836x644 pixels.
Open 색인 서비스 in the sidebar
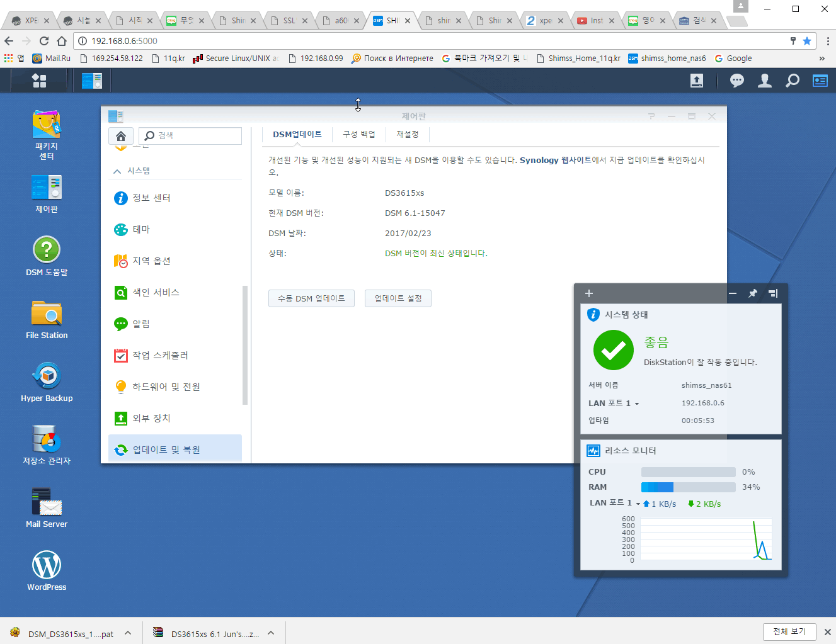pos(175,292)
